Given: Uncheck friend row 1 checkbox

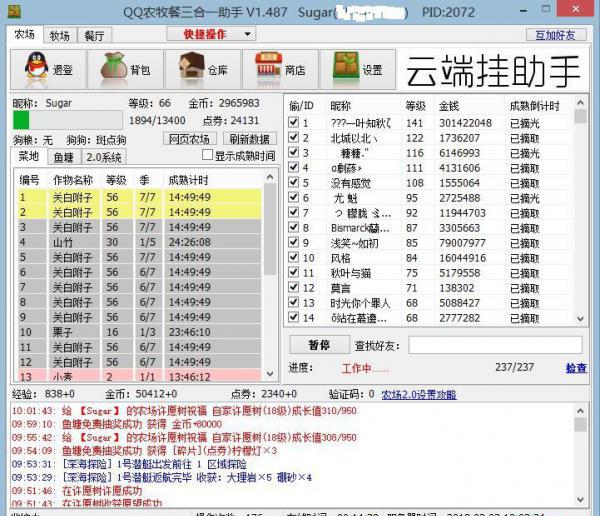Looking at the screenshot, I should tap(293, 122).
